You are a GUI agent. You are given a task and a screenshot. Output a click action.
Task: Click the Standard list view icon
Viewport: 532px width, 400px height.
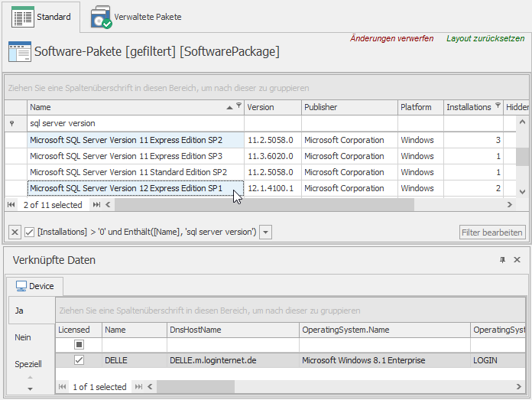tap(23, 17)
